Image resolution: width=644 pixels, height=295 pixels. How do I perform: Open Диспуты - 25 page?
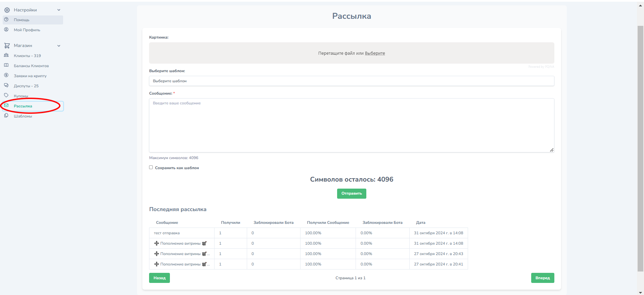(x=26, y=86)
